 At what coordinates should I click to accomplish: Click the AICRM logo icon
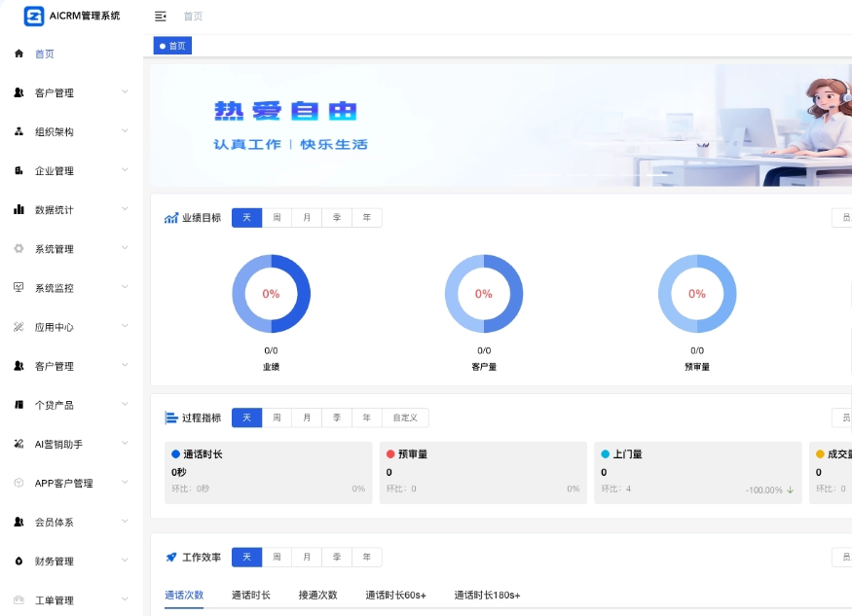click(34, 16)
